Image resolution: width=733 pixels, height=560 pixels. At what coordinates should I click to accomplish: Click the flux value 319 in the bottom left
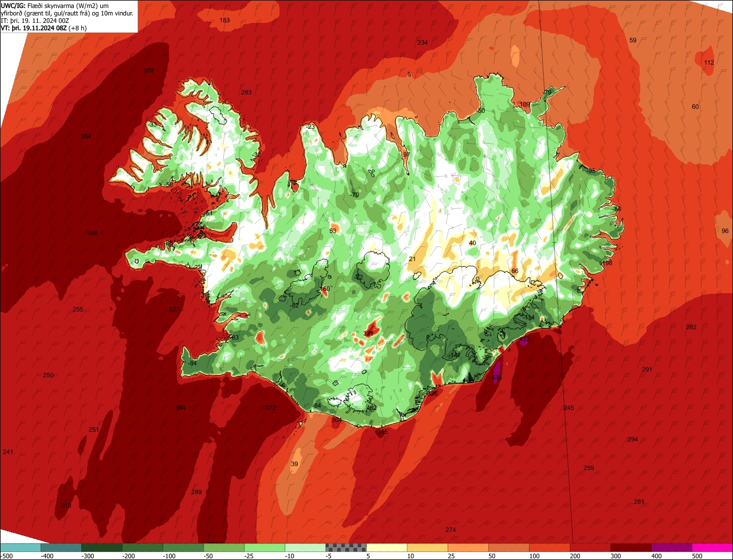click(66, 506)
